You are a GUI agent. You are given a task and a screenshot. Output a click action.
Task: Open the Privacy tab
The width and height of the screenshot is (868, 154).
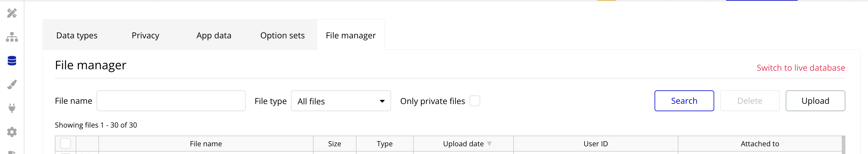click(x=145, y=35)
